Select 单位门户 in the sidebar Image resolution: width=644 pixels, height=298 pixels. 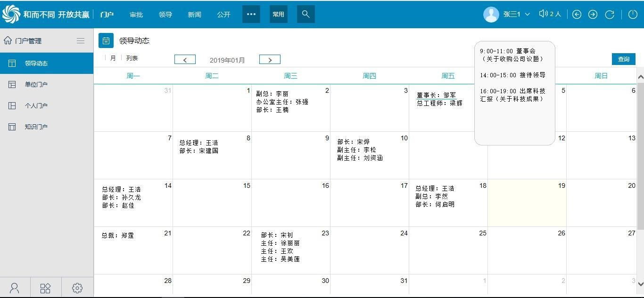click(x=36, y=85)
